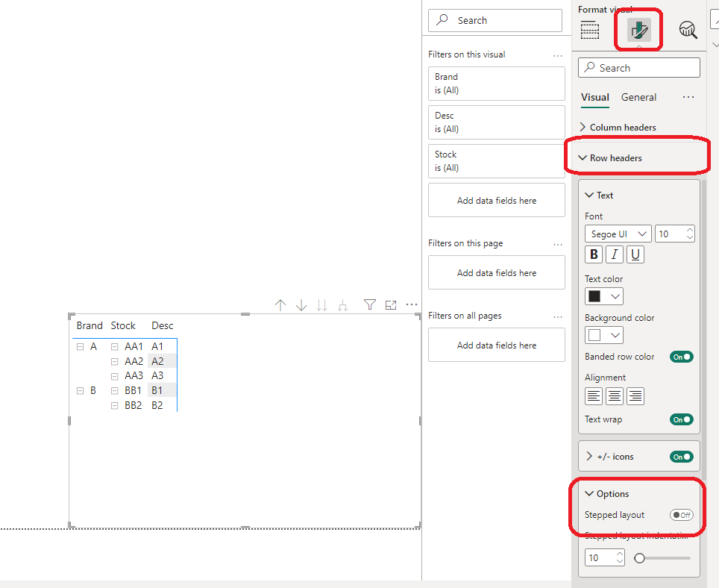The width and height of the screenshot is (719, 588).
Task: Collapse AA1 stock row
Action: pos(115,347)
